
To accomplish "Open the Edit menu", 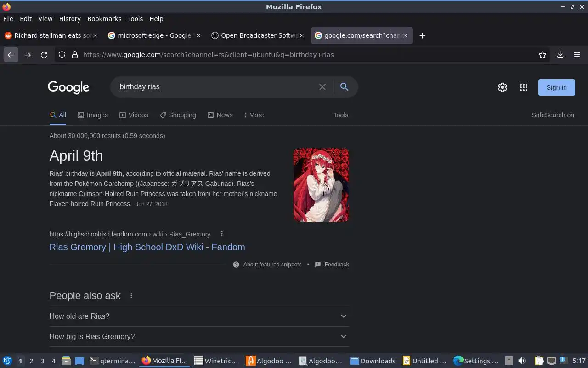I will 26,19.
